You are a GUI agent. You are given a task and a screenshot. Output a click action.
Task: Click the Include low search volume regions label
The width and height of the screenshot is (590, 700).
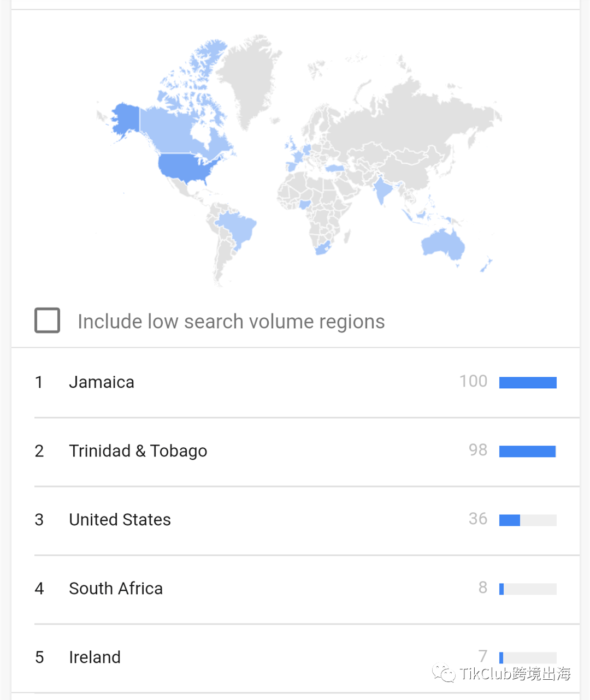(231, 322)
